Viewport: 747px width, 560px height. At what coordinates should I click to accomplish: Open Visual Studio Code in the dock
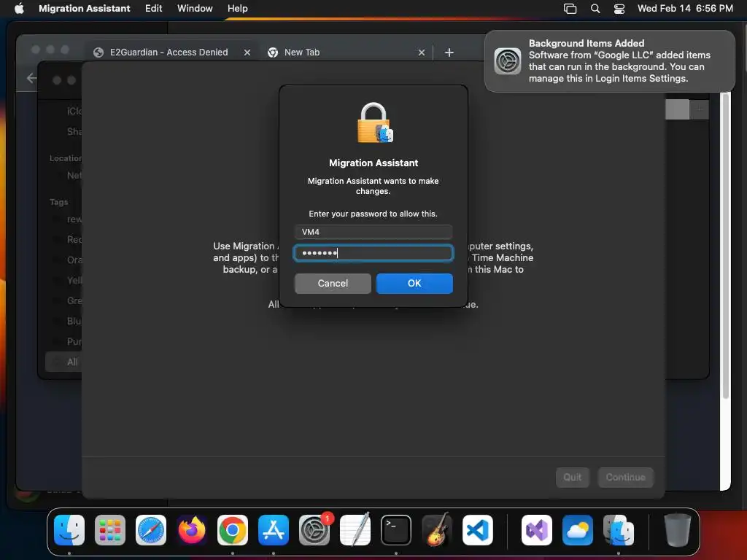478,530
